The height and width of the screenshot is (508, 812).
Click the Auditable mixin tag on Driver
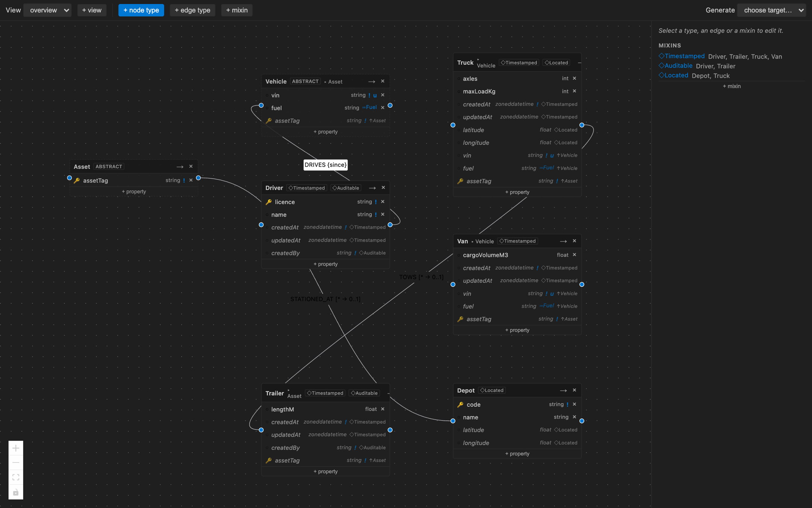coord(346,188)
